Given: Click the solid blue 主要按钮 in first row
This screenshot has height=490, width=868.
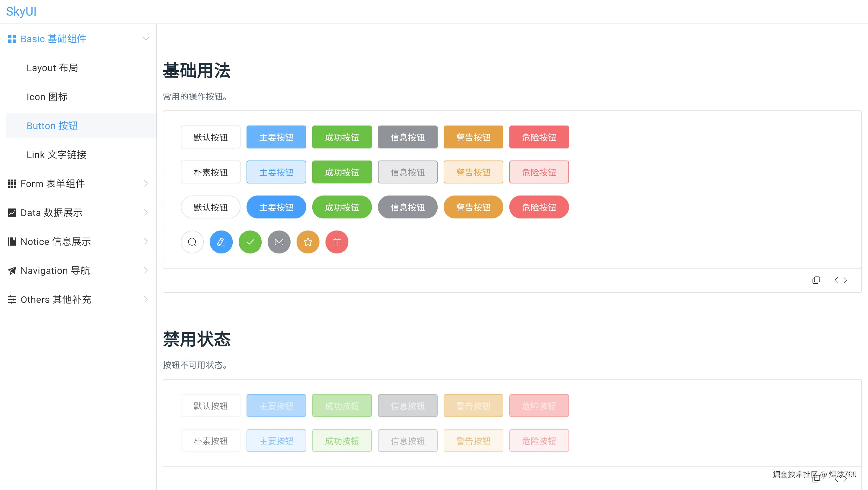Looking at the screenshot, I should [x=276, y=137].
